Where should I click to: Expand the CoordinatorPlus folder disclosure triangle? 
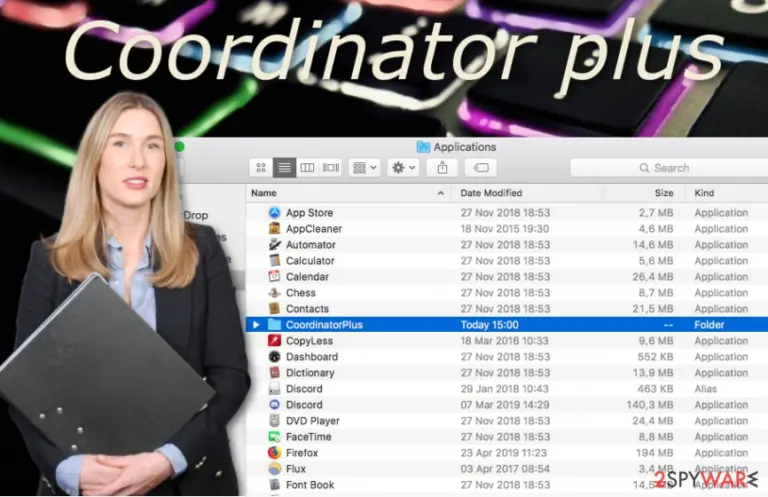256,325
